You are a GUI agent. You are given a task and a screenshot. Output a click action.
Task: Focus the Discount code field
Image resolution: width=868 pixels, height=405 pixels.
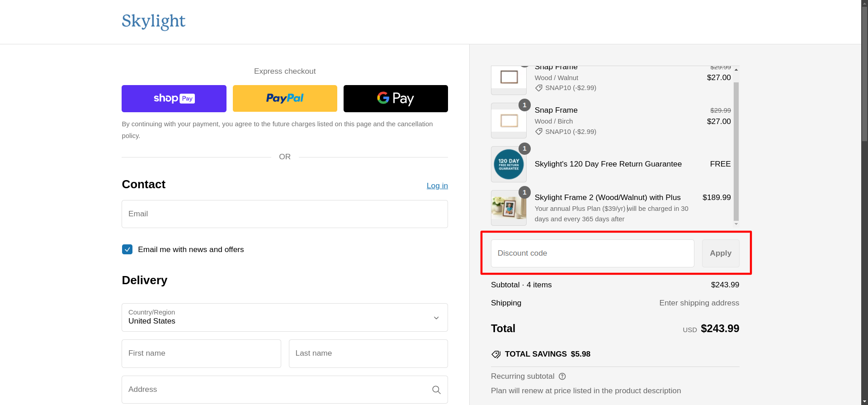(593, 253)
